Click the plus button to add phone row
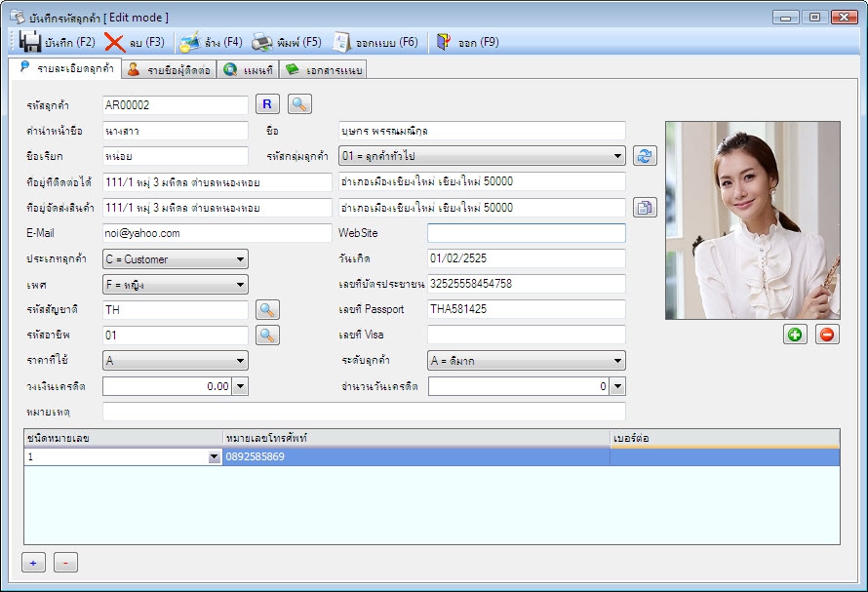The height and width of the screenshot is (592, 868). pyautogui.click(x=33, y=563)
